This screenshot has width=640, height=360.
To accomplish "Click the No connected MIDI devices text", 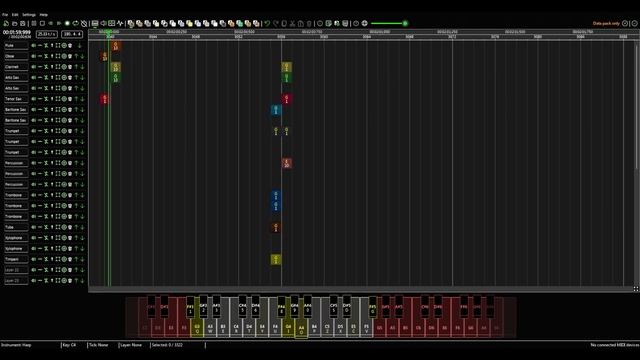I will coord(615,345).
